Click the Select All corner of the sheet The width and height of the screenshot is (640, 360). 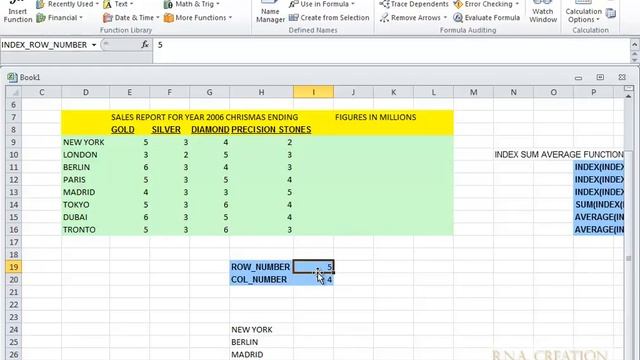point(13,92)
